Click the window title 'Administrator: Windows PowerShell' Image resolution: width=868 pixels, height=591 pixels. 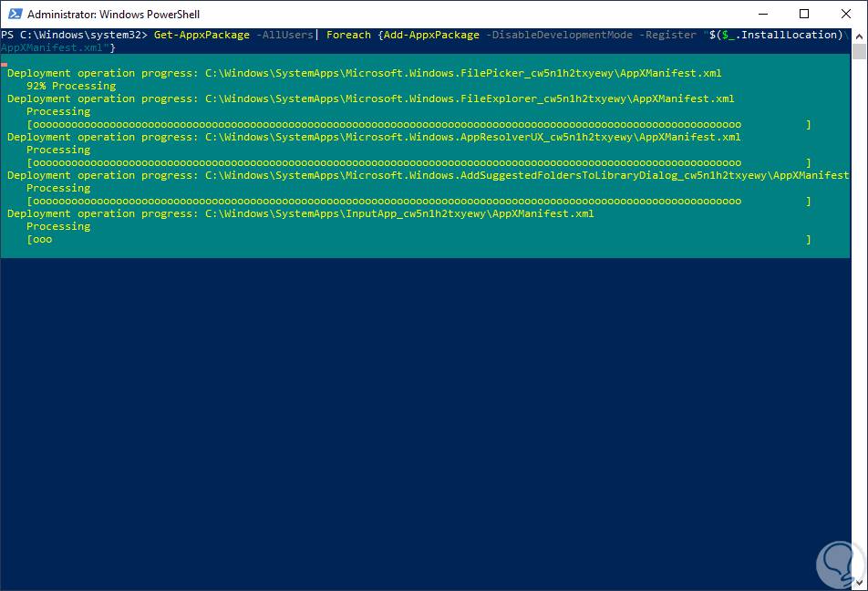113,15
